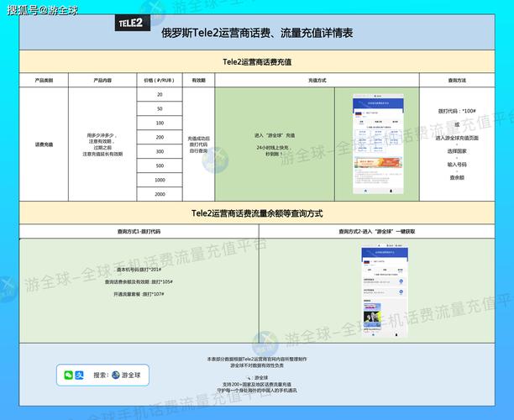514x420 pixels.
Task: Click the 充值成功后拨打代码自行查询 cell
Action: tap(199, 144)
